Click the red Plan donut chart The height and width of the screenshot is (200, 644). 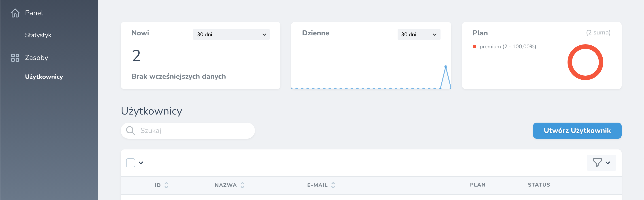pyautogui.click(x=585, y=62)
